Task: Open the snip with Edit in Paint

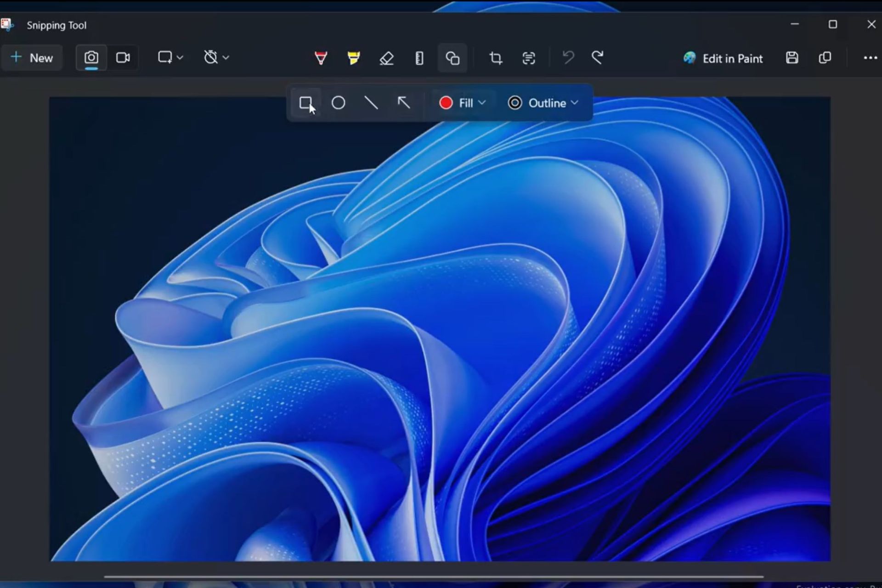Action: click(723, 58)
